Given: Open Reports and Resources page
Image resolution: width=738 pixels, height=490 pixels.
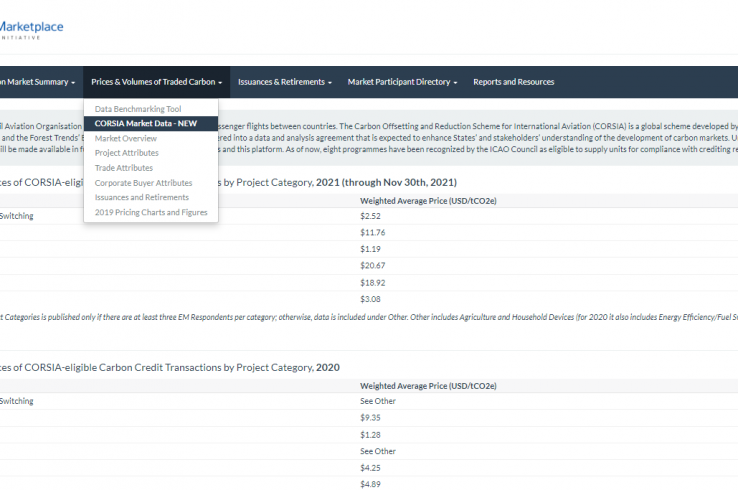Looking at the screenshot, I should 513,82.
